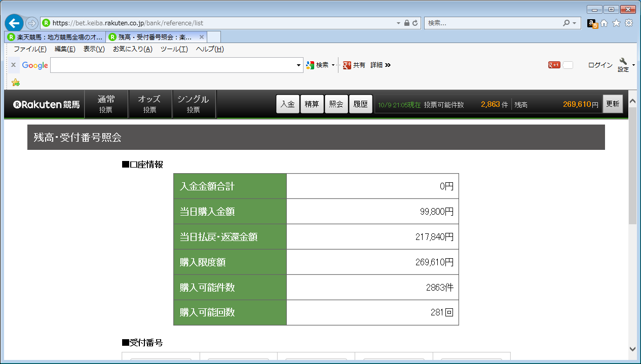The image size is (641, 364).
Task: Open the 編集(E) menu
Action: pyautogui.click(x=65, y=49)
